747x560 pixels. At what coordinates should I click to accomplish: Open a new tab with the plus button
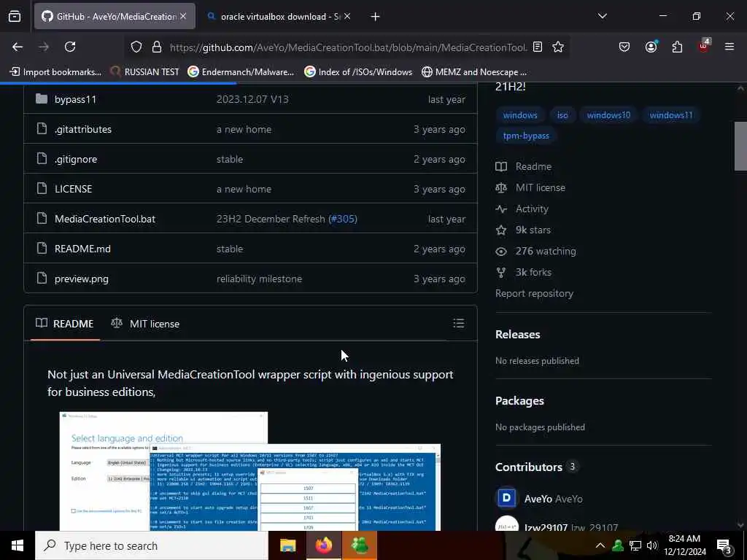(x=376, y=17)
